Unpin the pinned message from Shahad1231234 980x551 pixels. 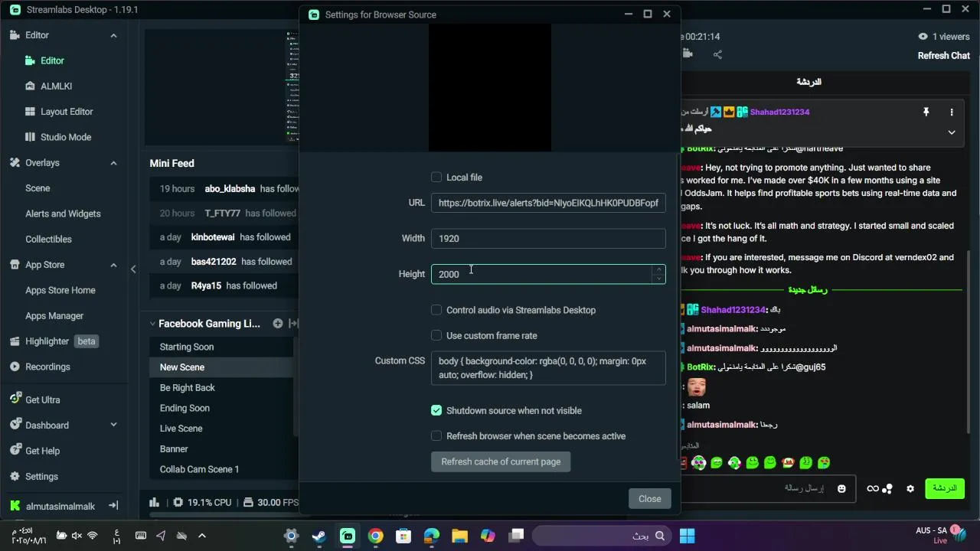click(926, 112)
